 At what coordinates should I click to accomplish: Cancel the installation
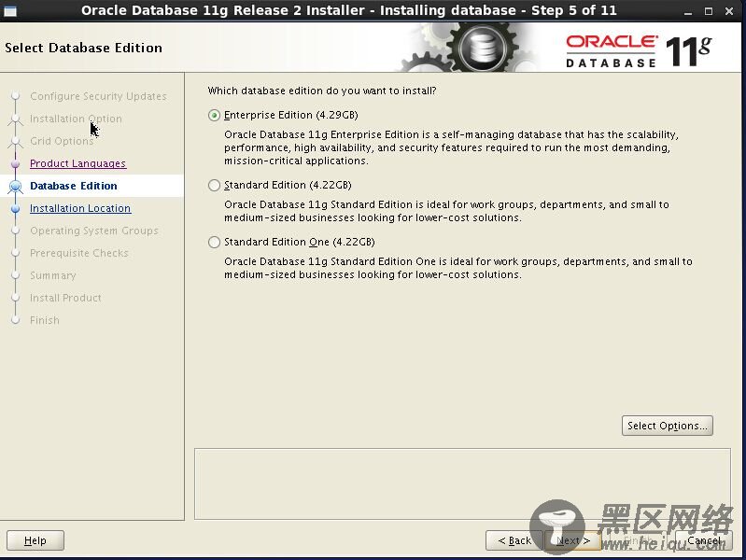click(x=704, y=540)
